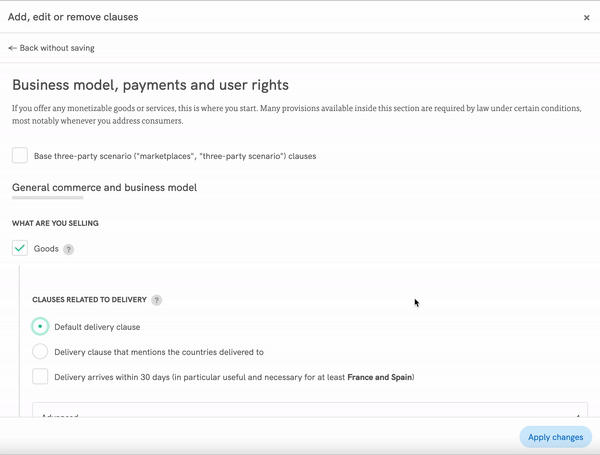
Task: Go back without saving
Action: click(57, 48)
